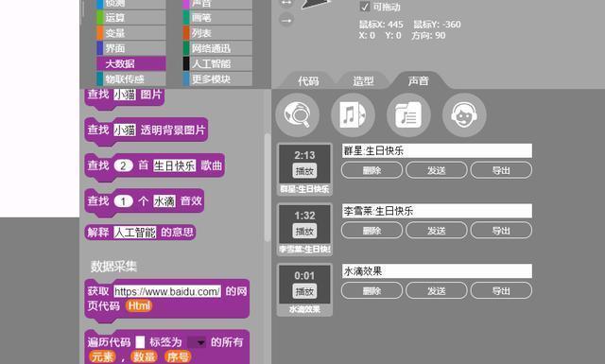Click the 生日快乐 field in 歌曲 block
This screenshot has width=605, height=364.
(x=174, y=165)
